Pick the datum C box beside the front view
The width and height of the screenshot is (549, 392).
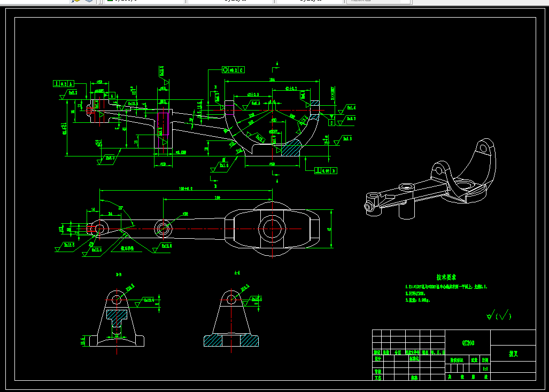[331, 123]
